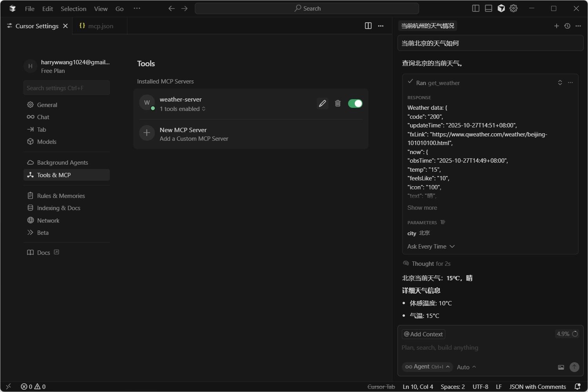Click Show more in the response
Viewport: 588px width, 392px height.
[422, 208]
